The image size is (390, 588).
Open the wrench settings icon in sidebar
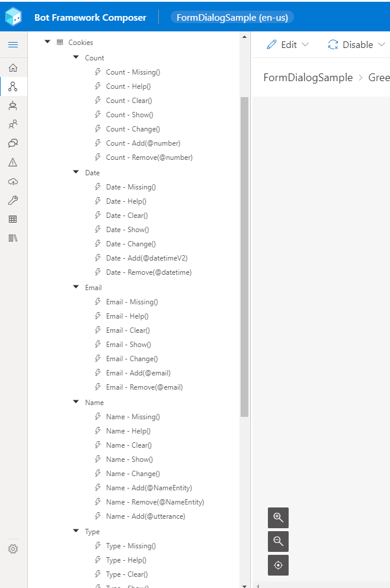13,200
